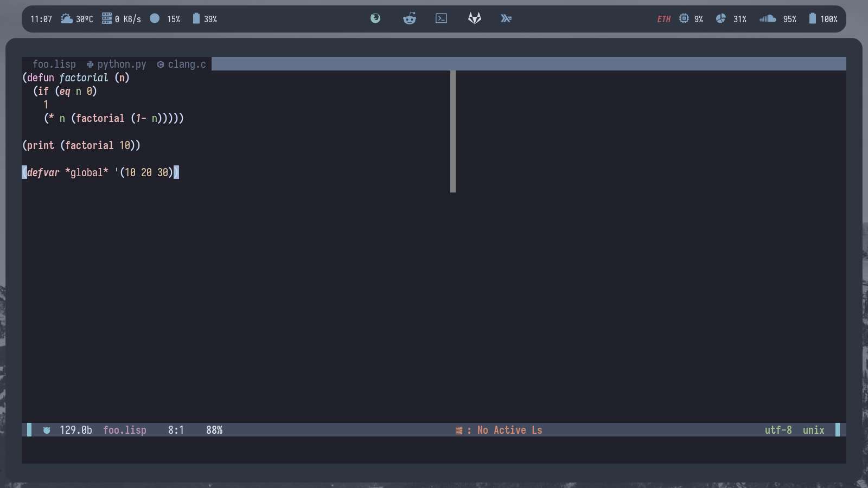Click the 129.0b file size in modeline
The height and width of the screenshot is (488, 868).
[x=76, y=430]
